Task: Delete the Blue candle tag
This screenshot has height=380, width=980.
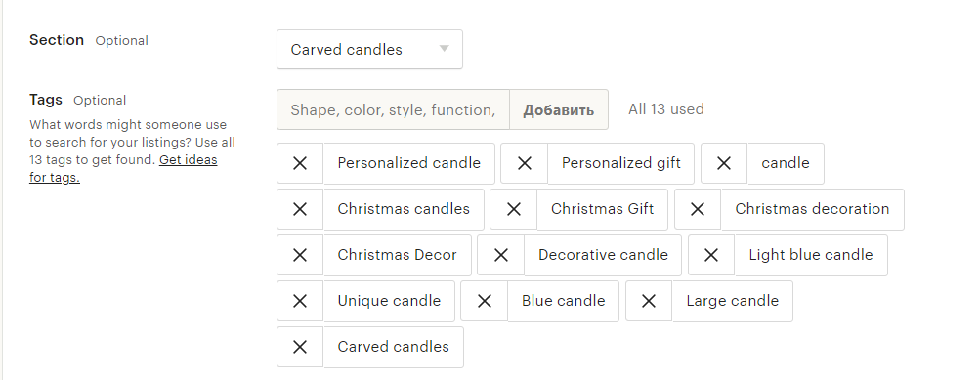Action: pos(484,301)
